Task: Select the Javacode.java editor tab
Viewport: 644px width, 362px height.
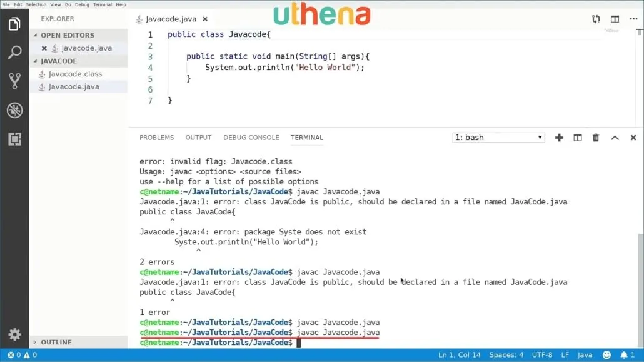Action: [x=171, y=19]
